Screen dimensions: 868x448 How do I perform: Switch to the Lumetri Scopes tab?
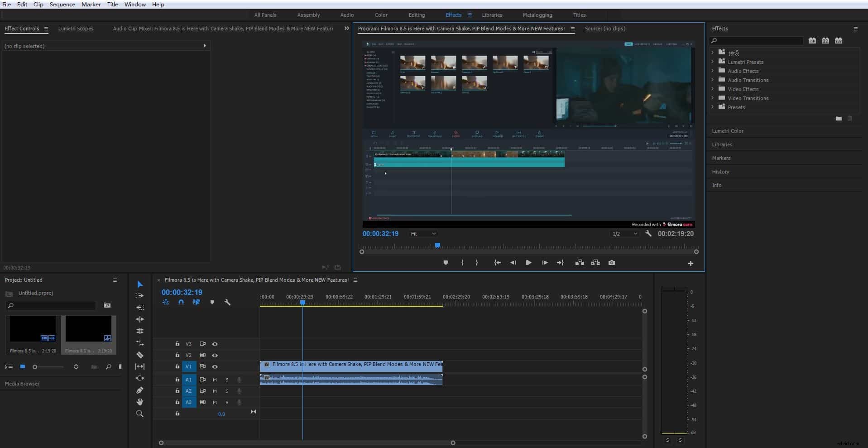[x=76, y=29]
